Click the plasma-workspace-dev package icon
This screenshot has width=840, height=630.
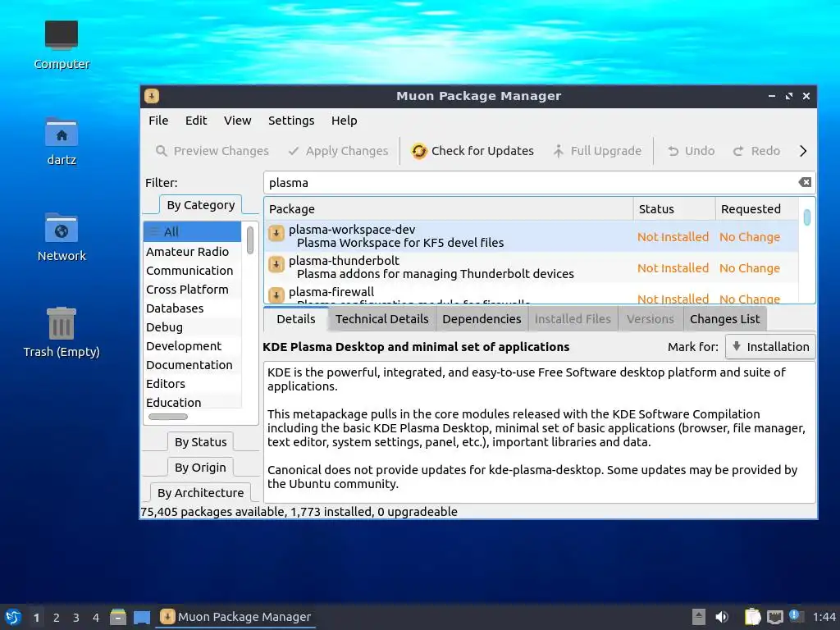(x=276, y=233)
